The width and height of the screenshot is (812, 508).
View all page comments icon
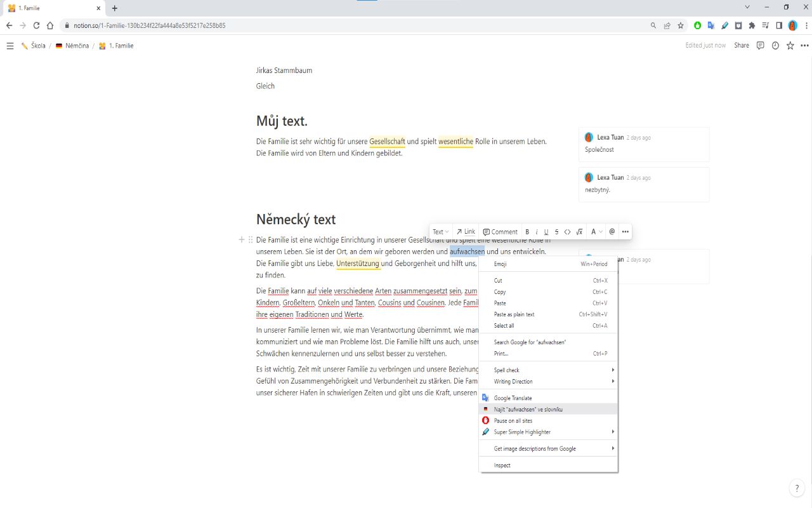coord(760,46)
